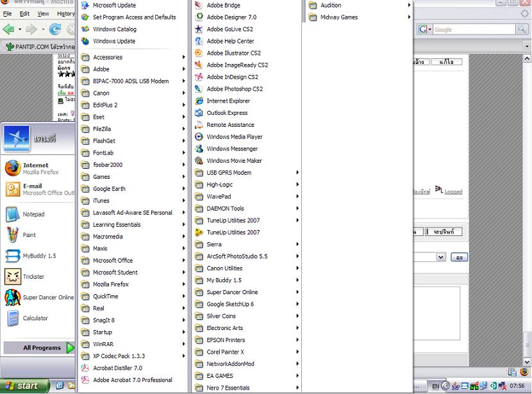
Task: Click inside the Google search field
Action: point(474,29)
